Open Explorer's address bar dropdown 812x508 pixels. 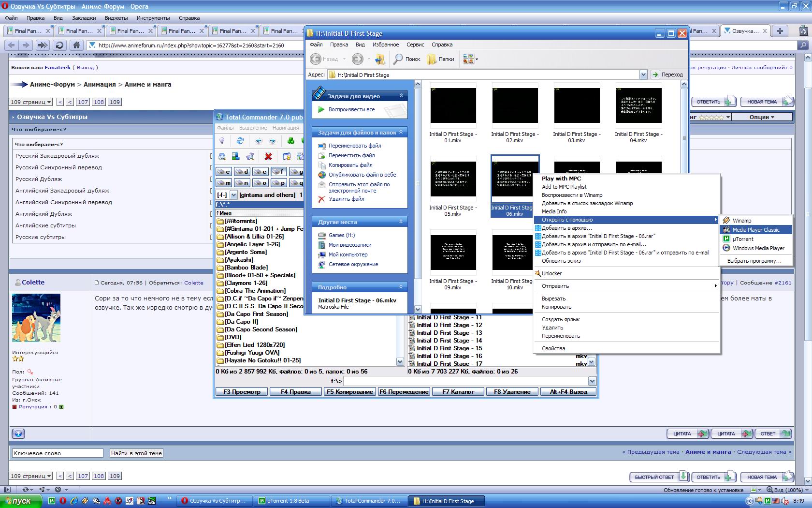click(643, 75)
